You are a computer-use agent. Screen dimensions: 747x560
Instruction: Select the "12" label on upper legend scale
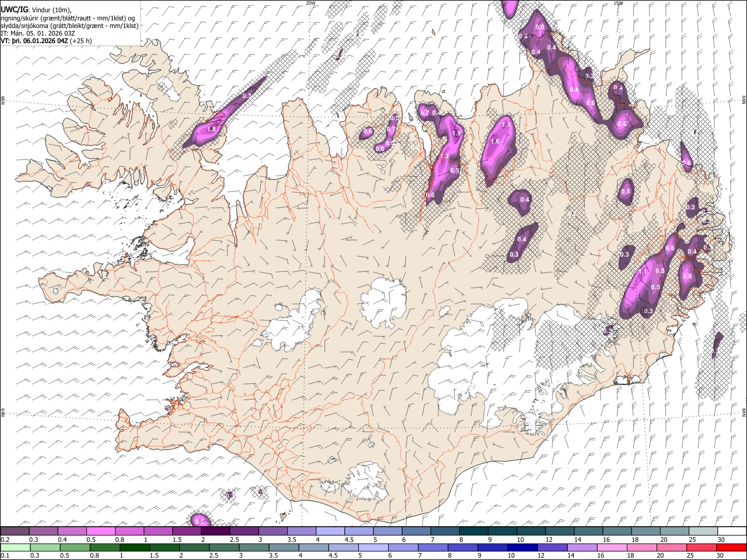549,540
